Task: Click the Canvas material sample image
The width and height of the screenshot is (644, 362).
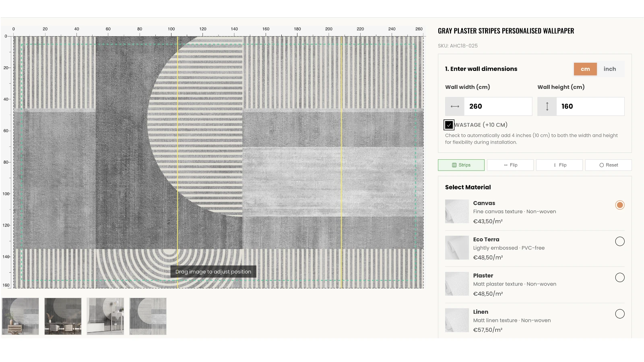Action: [x=457, y=212]
